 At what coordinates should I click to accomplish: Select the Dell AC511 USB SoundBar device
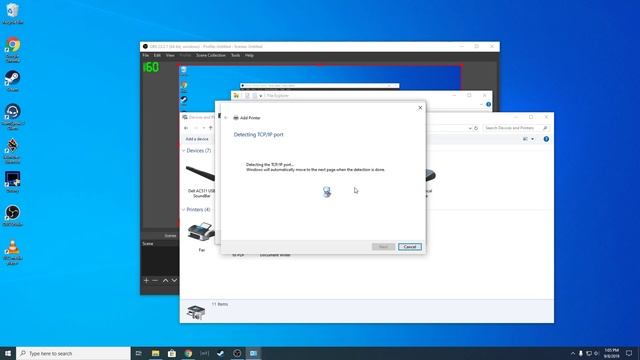201,180
